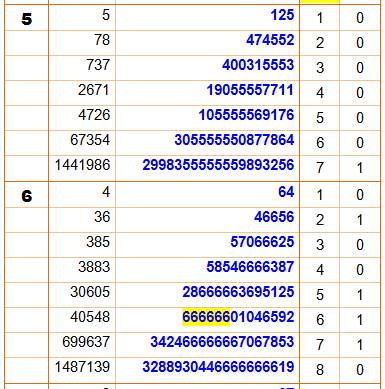Select base number 67354
This screenshot has height=389, width=385.
click(90, 140)
